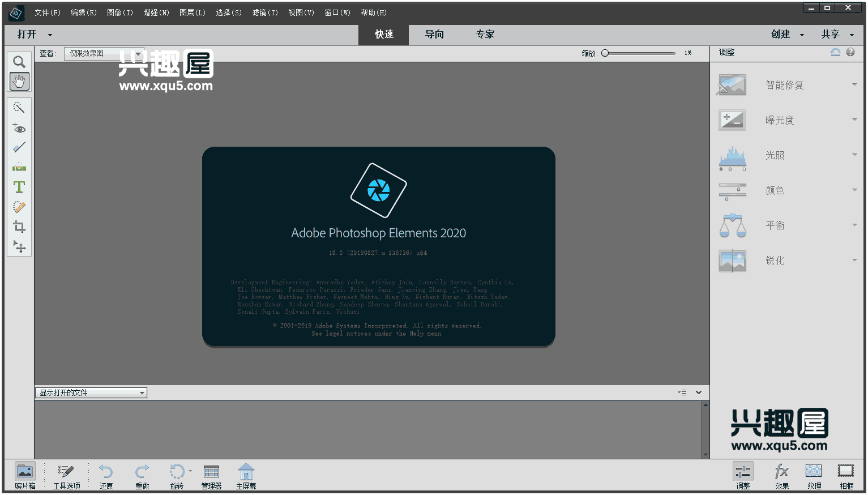Open the 打开 dropdown arrow
Screen dimensions: 868x495
click(x=50, y=35)
